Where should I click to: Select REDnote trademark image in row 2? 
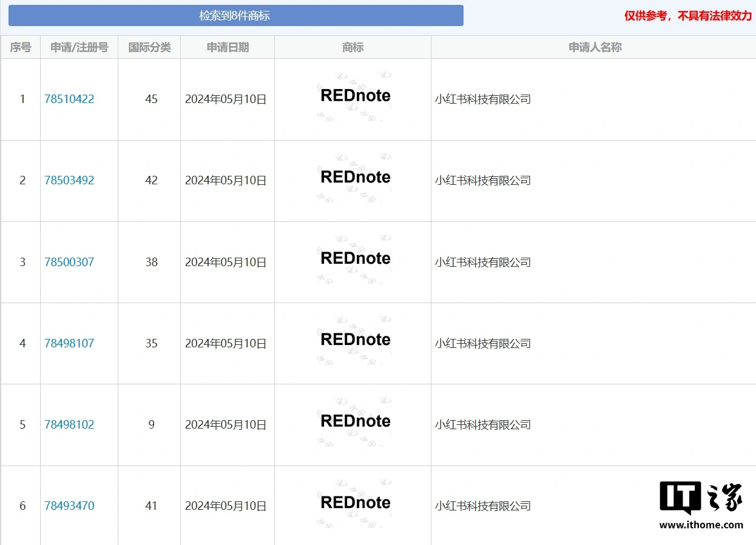pos(356,177)
